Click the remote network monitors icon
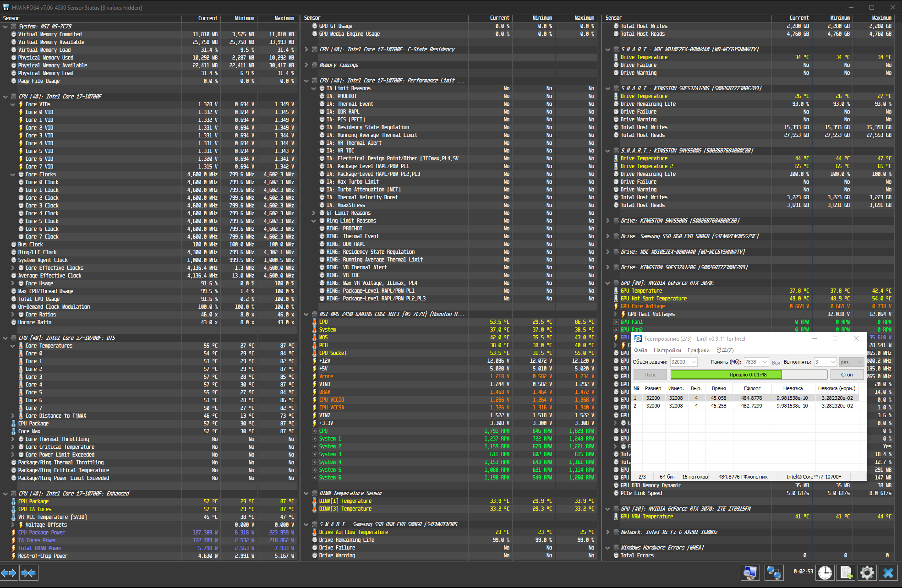The width and height of the screenshot is (902, 588). click(774, 573)
